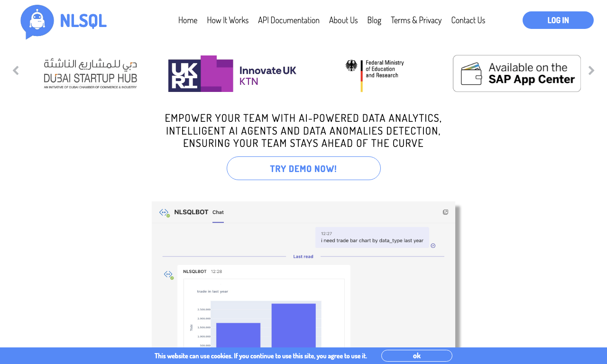This screenshot has height=364, width=607.
Task: Open the Dubai Startup Hub logo
Action: point(90,73)
